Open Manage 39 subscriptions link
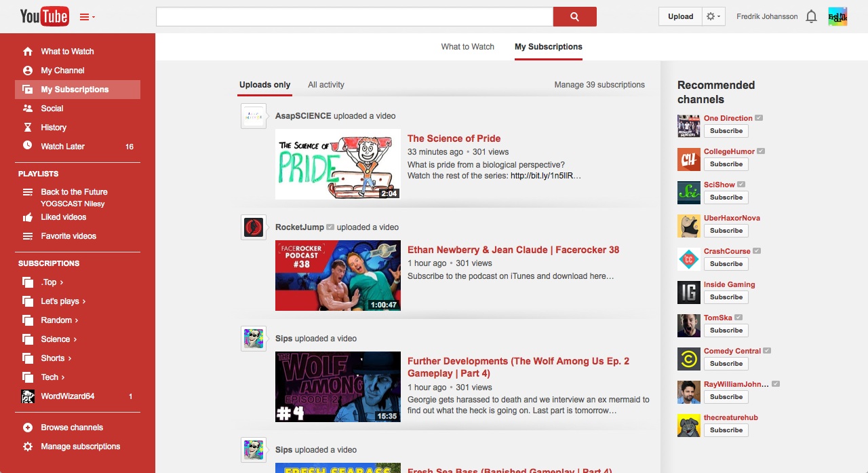Image resolution: width=868 pixels, height=473 pixels. coord(599,85)
